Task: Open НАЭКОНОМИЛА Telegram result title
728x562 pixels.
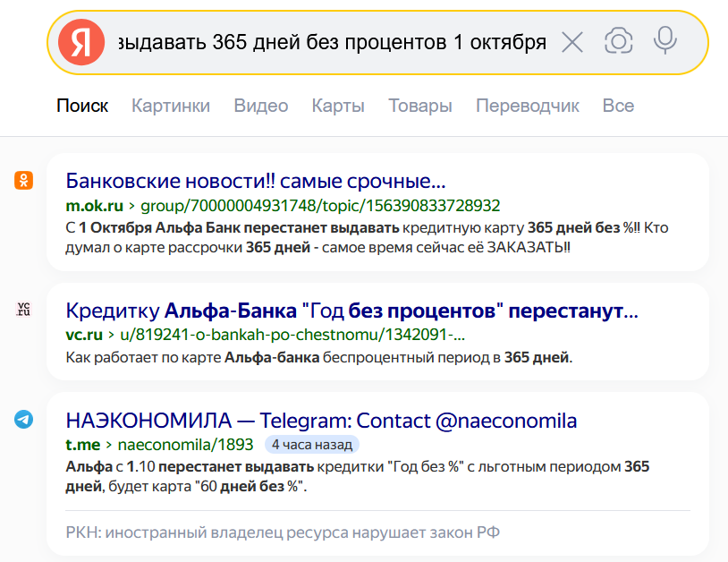Action: click(x=321, y=421)
